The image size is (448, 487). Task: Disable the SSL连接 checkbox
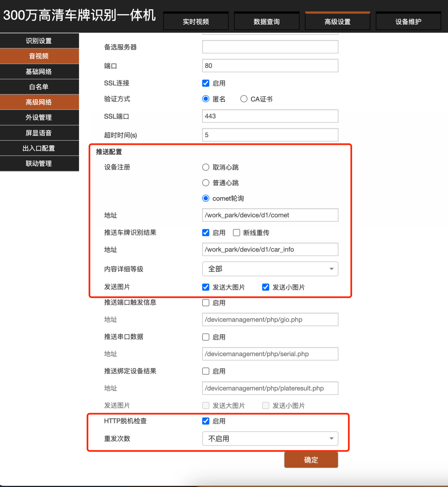tap(206, 83)
